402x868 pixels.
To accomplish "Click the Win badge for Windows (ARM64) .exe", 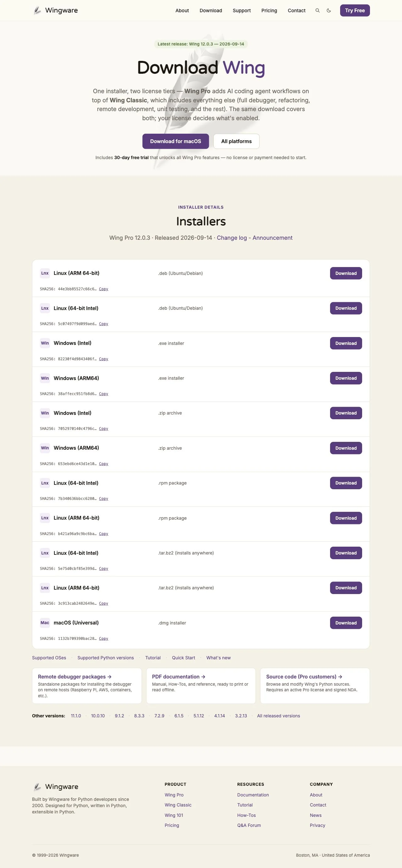I will [45, 378].
